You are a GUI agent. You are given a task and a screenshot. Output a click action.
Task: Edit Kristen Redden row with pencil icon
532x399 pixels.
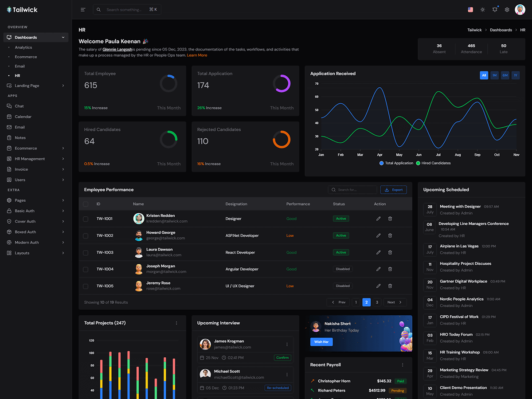point(378,219)
